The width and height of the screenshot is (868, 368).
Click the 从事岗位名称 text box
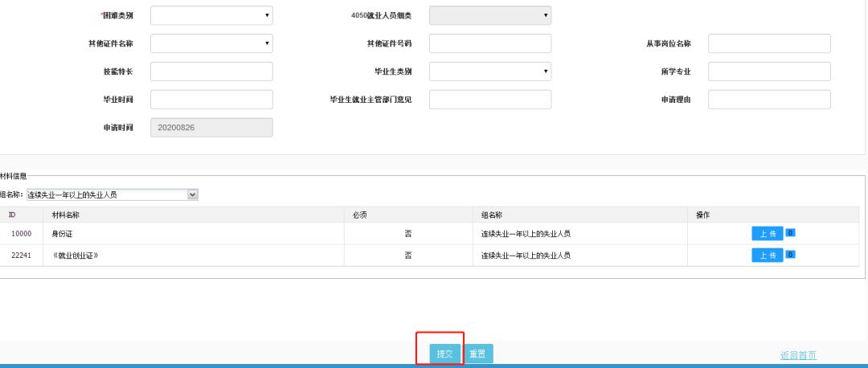point(768,43)
